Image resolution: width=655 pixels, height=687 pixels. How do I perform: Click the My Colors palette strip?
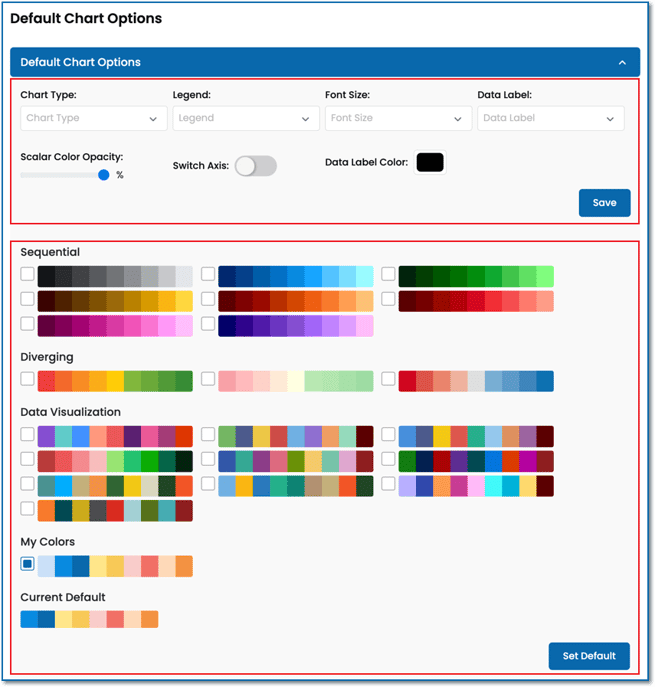[115, 566]
